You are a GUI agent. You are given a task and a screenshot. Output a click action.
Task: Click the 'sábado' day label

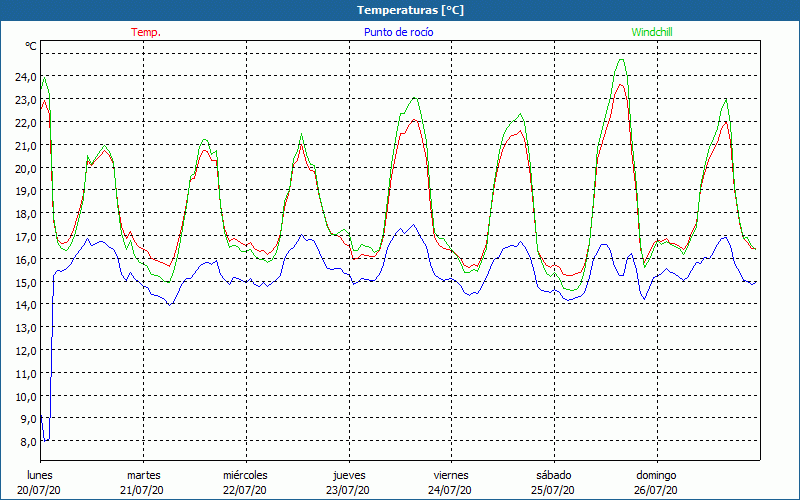coord(554,475)
